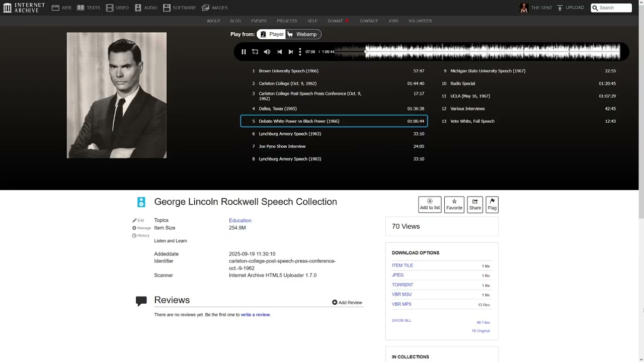This screenshot has height=362, width=644.
Task: Flag this item
Action: coord(492,205)
